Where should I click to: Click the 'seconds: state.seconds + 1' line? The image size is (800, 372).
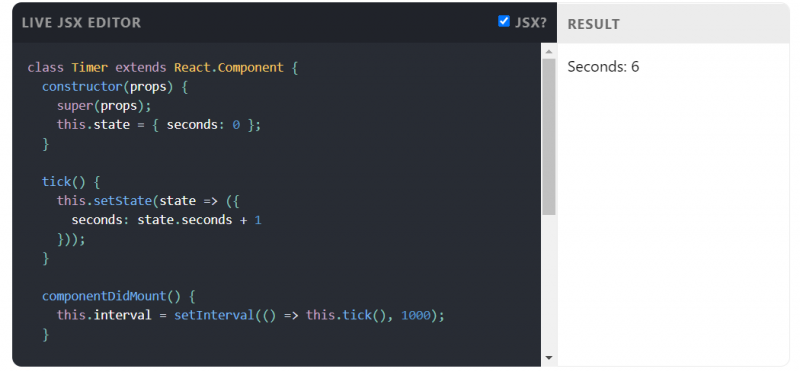pos(166,220)
